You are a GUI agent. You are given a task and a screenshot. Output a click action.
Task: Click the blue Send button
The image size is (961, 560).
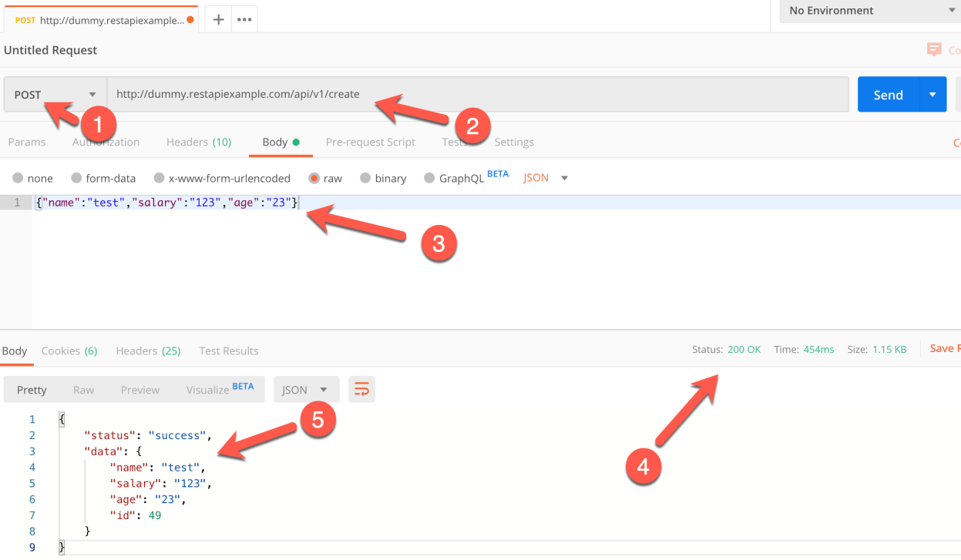[888, 95]
